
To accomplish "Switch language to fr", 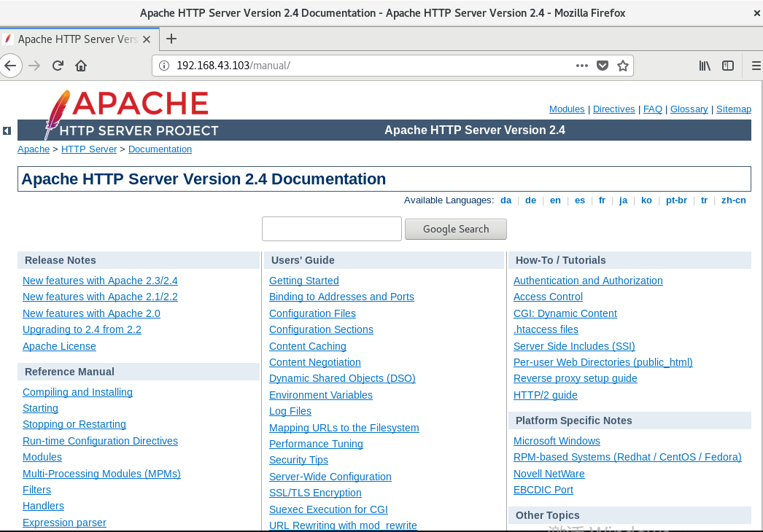I will pos(602,200).
